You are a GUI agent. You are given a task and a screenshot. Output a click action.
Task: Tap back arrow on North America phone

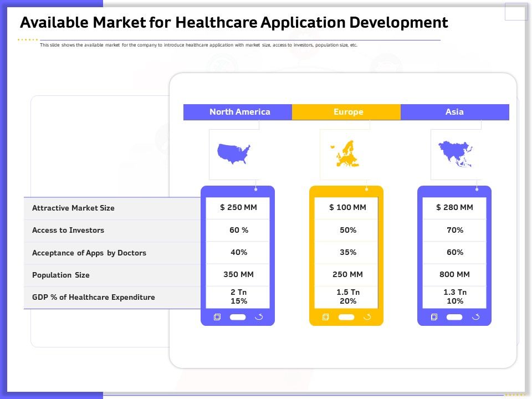click(259, 317)
